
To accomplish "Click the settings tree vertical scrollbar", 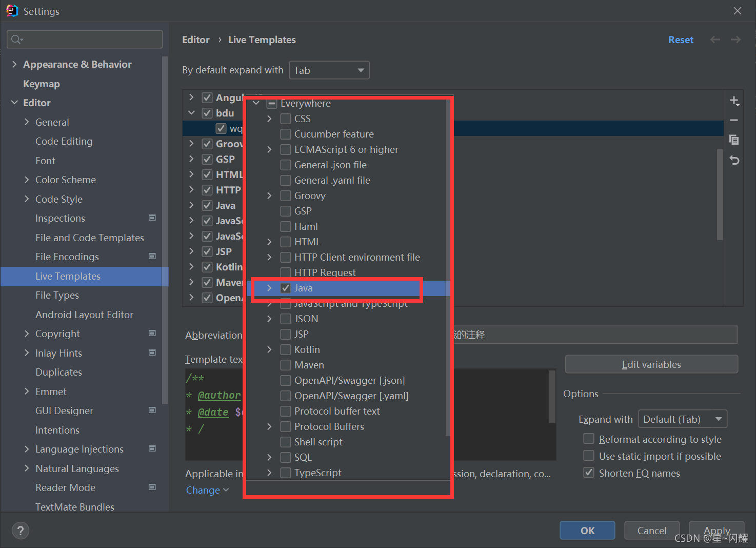I will [x=165, y=231].
